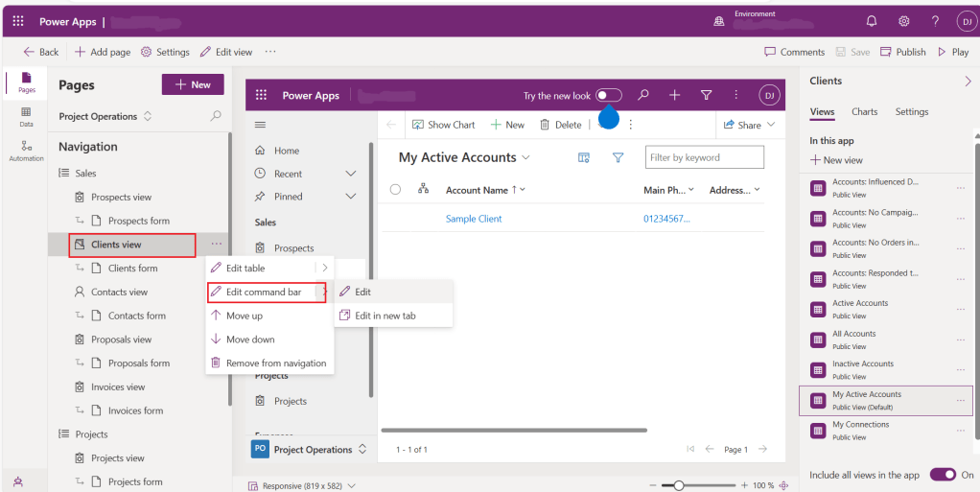Expand the My Active Accounts view selector
This screenshot has width=980, height=492.
(525, 157)
